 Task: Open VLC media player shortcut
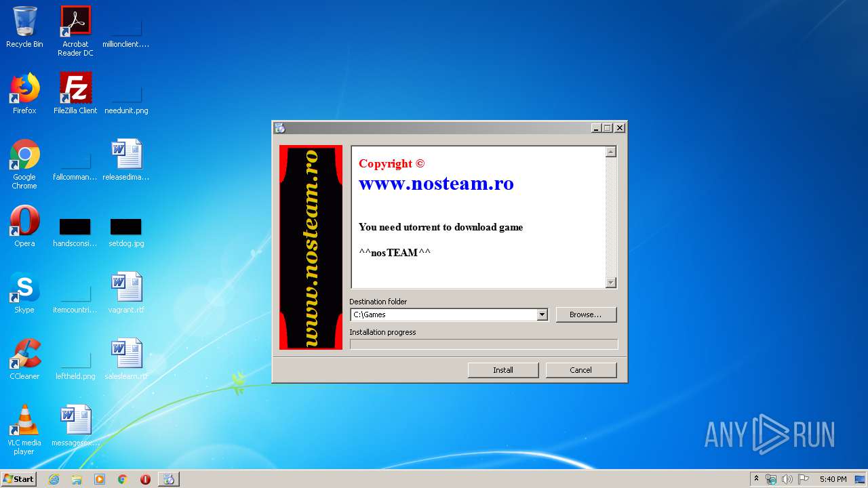[x=24, y=430]
